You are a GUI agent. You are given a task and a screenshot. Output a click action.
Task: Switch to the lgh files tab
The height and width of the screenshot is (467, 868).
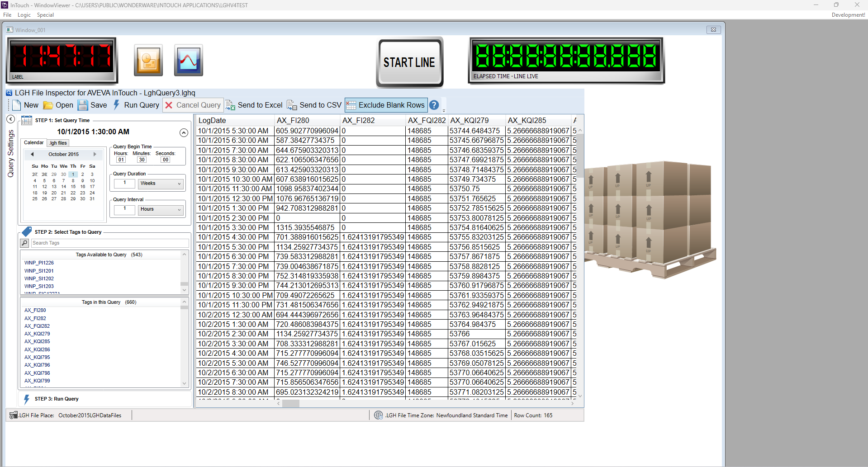coord(58,143)
